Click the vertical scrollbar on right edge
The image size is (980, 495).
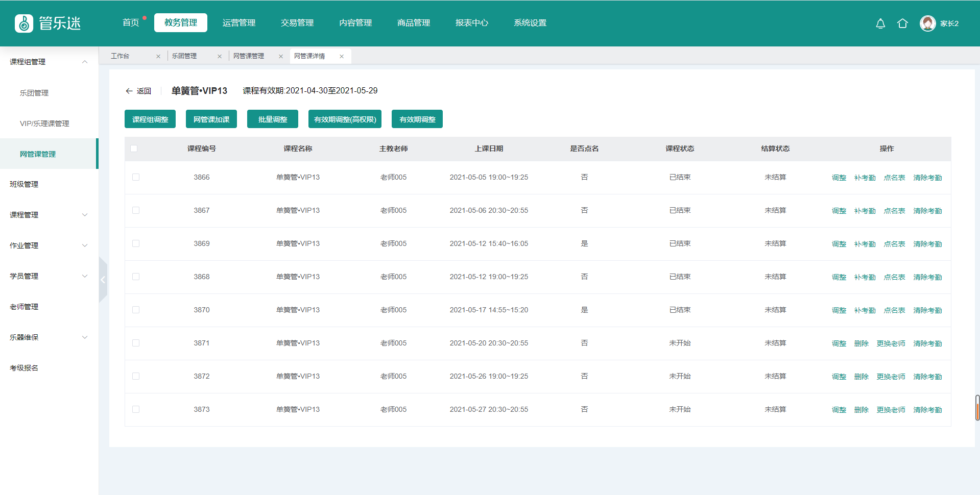977,407
